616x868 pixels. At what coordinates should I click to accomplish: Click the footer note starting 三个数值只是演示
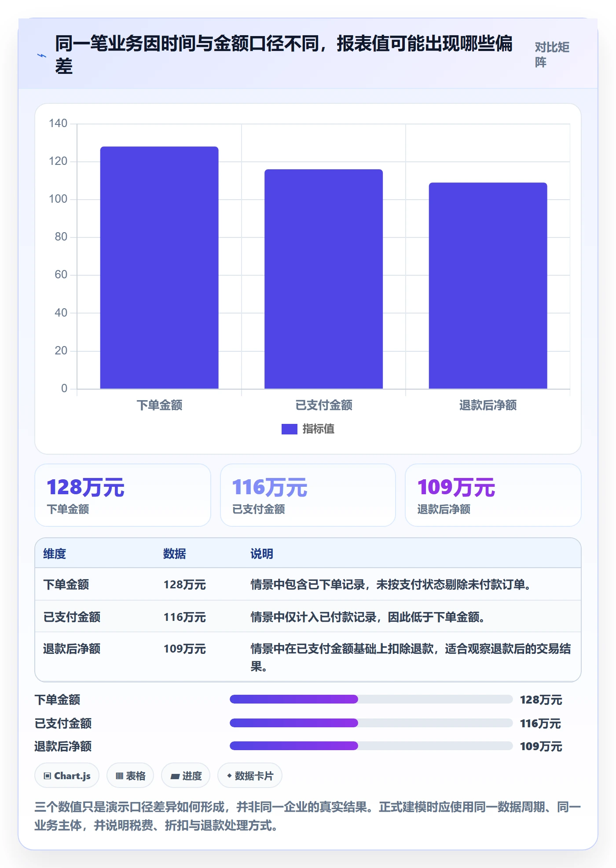pos(308,816)
